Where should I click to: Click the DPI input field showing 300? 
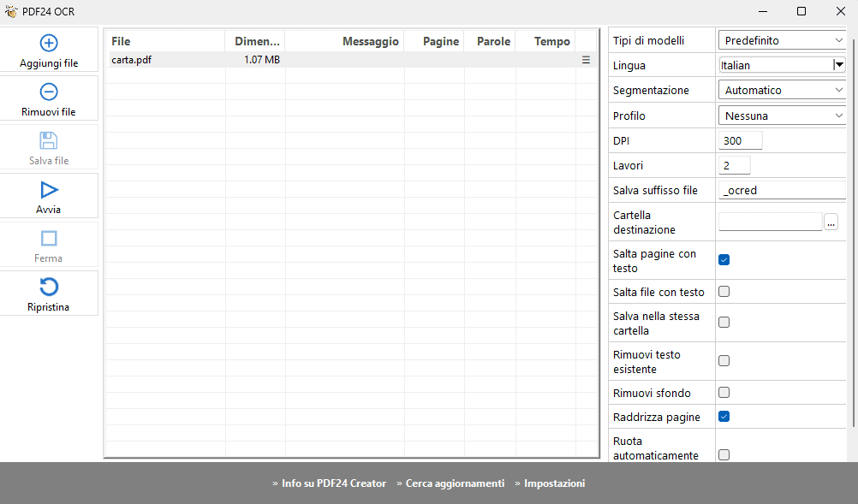coord(740,140)
